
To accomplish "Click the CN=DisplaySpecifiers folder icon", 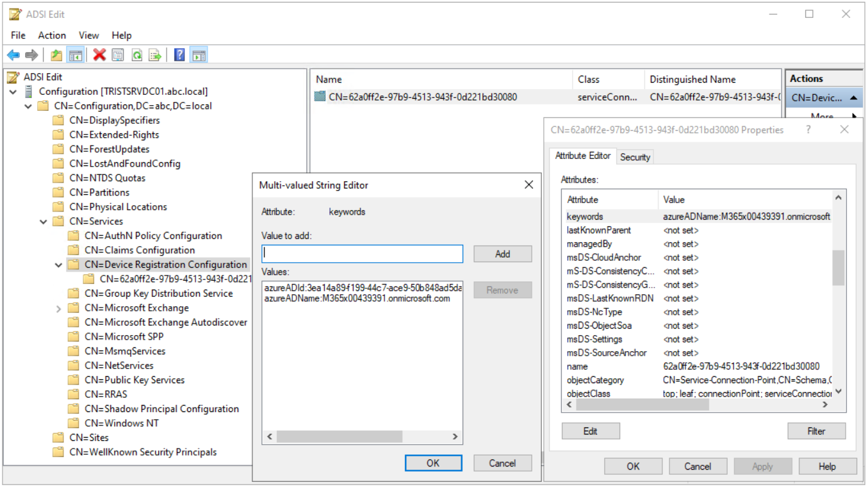I will pyautogui.click(x=59, y=120).
